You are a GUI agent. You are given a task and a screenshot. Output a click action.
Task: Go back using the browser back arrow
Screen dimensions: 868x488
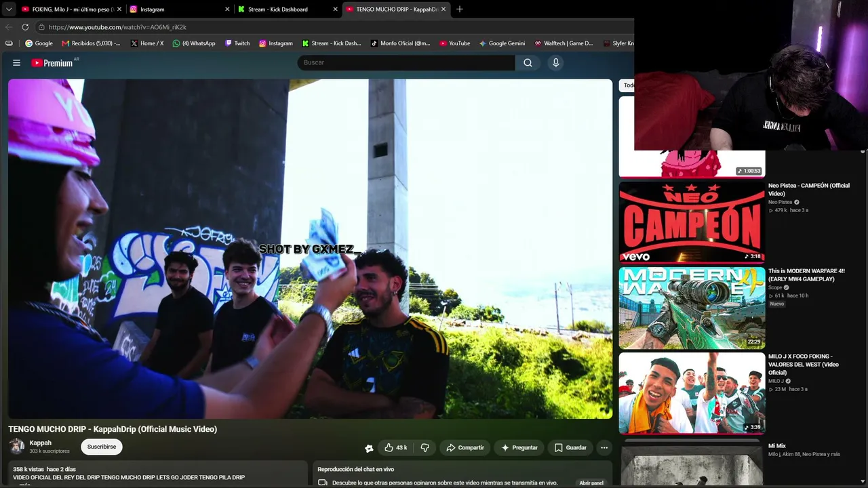[9, 27]
